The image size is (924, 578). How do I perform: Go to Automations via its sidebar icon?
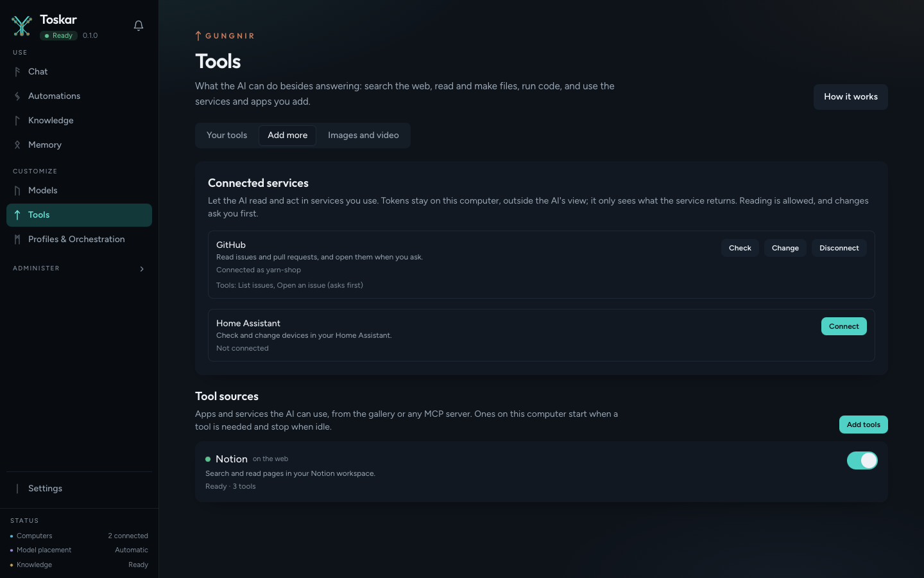point(17,96)
